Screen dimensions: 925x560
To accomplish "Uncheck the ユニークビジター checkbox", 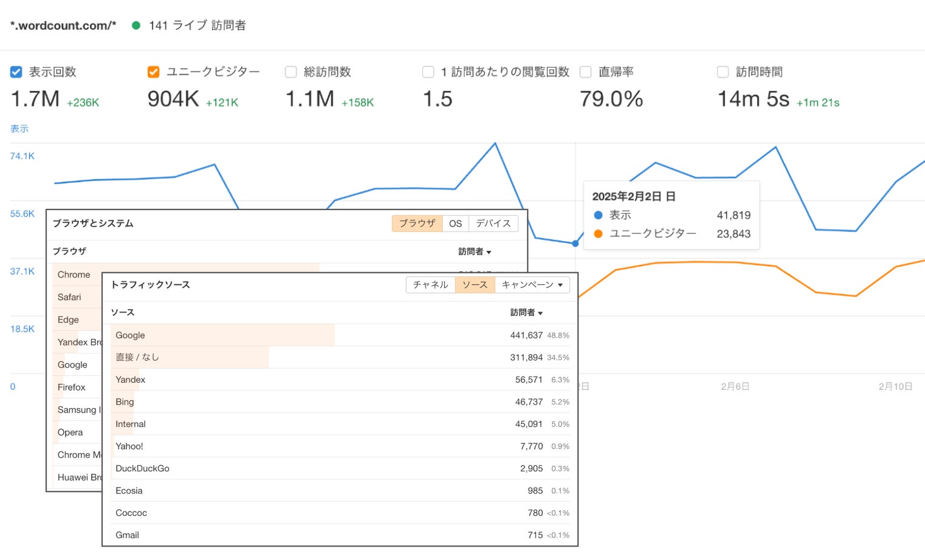I will coord(154,72).
